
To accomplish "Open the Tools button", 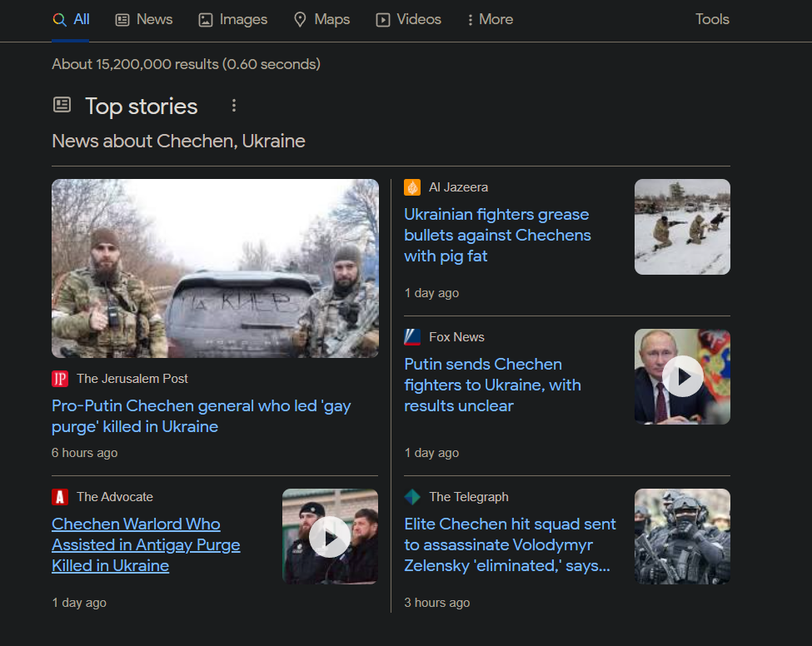I will (712, 20).
